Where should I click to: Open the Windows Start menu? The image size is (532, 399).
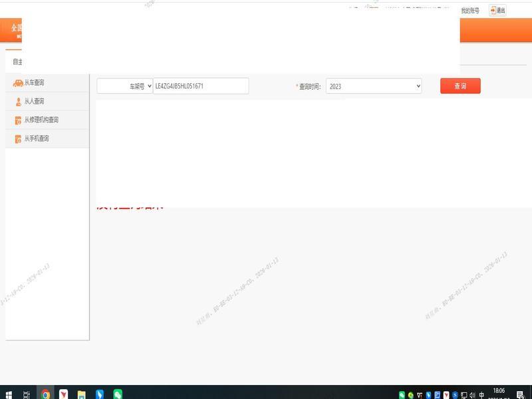(8, 394)
